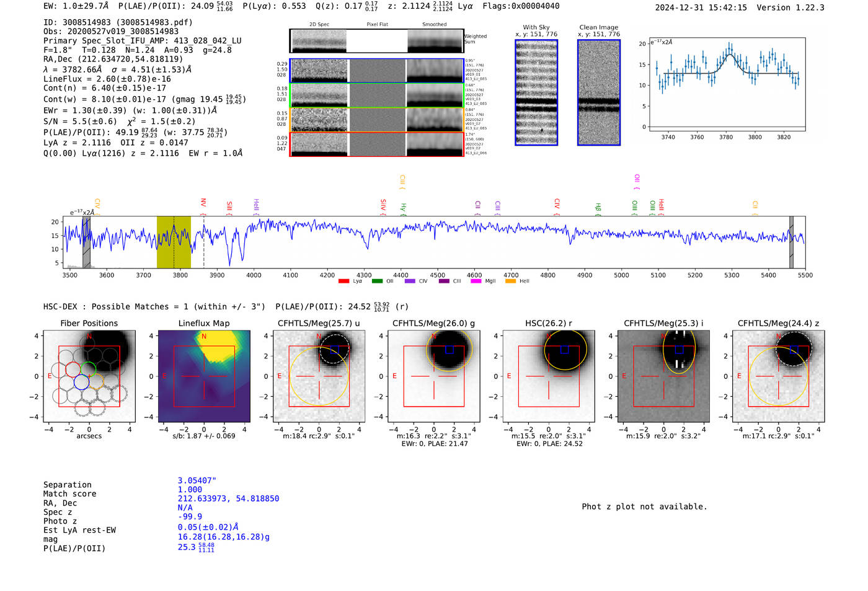Open the Lineflux Map panel

[204, 376]
